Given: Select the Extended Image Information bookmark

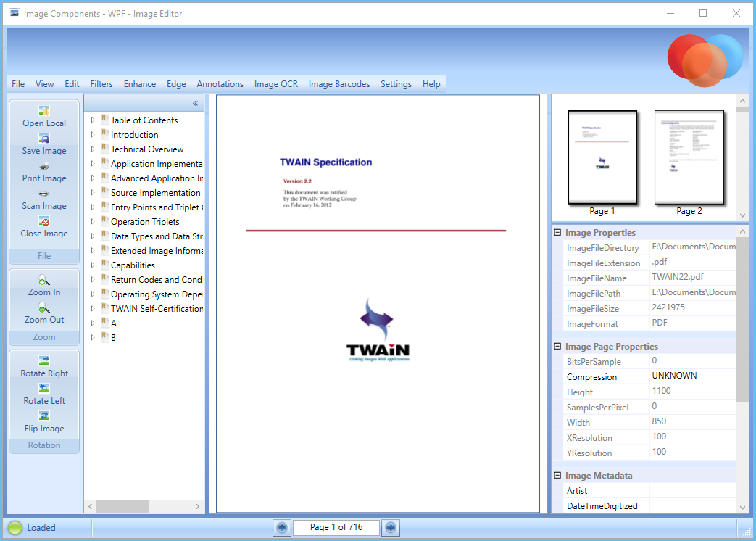Looking at the screenshot, I should pyautogui.click(x=157, y=251).
